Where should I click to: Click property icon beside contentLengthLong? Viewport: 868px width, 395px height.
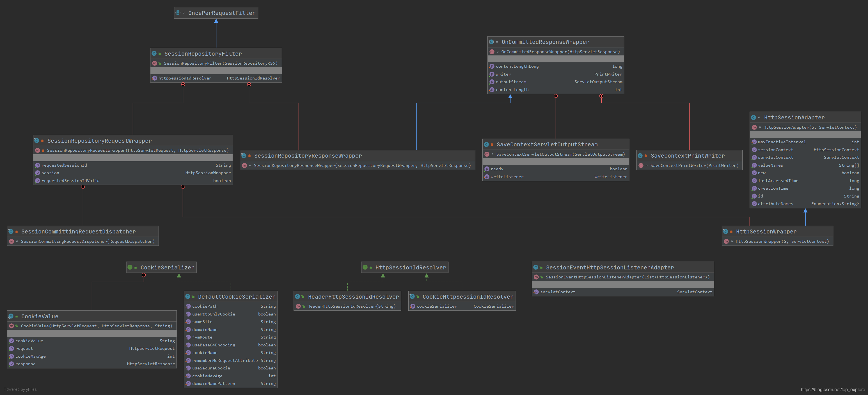[x=492, y=67]
